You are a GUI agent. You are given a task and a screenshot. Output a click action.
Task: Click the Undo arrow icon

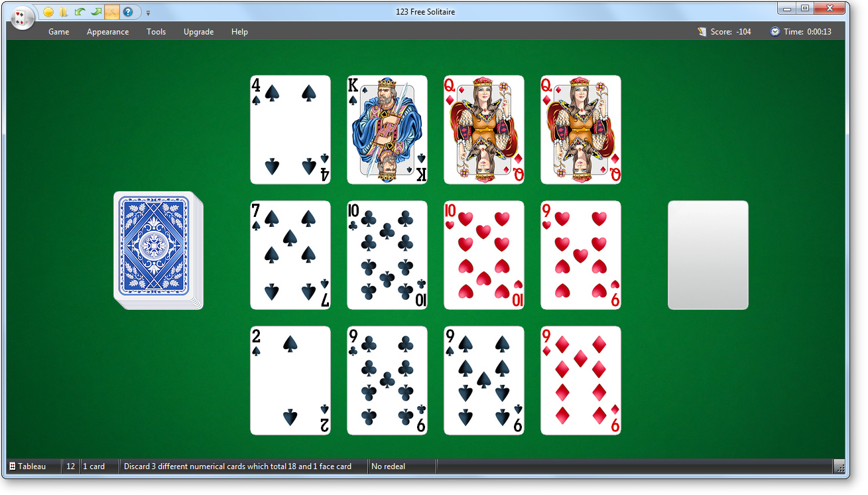[x=79, y=11]
